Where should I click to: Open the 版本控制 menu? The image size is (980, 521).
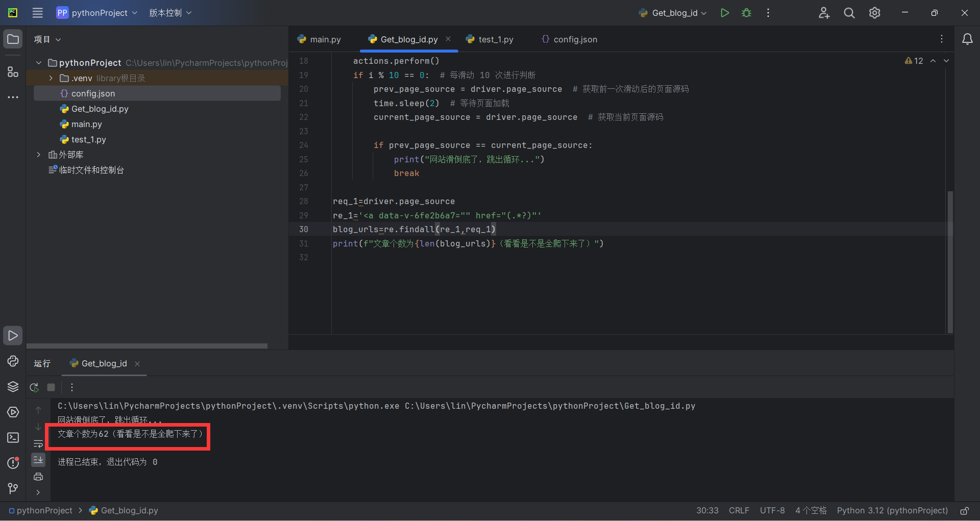coord(170,13)
